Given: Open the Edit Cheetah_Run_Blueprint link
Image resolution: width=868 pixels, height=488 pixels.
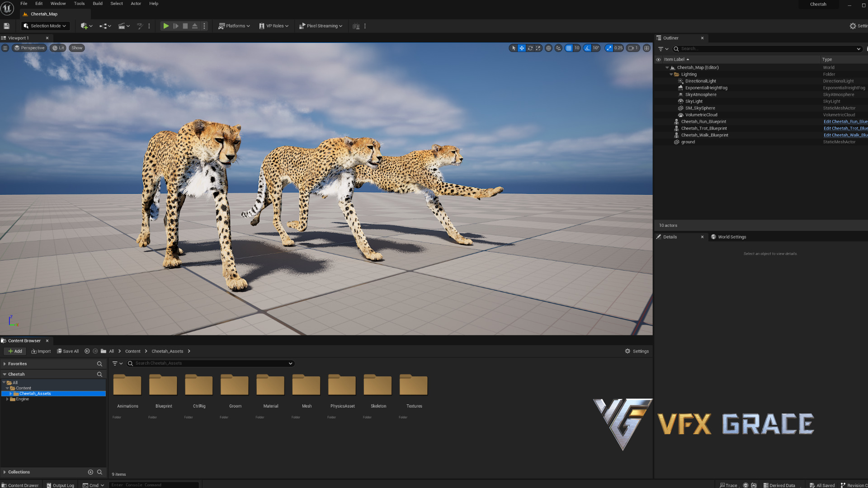Looking at the screenshot, I should 845,122.
